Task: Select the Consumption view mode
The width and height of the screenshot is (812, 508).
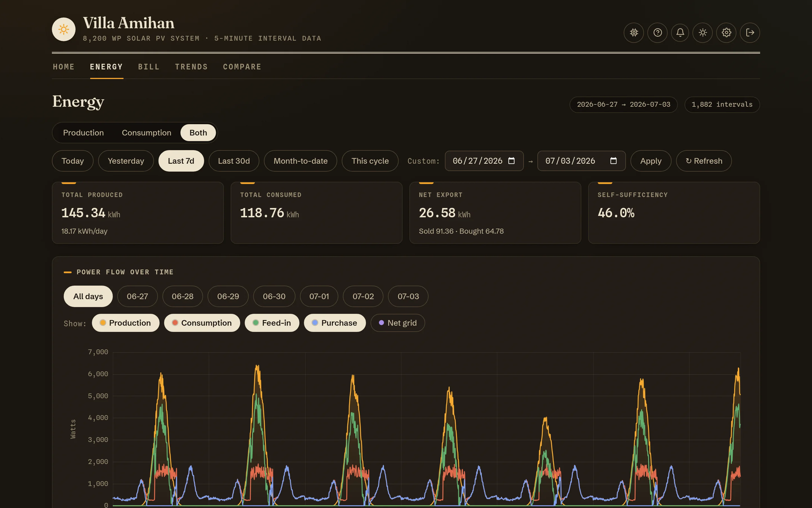Action: point(147,133)
